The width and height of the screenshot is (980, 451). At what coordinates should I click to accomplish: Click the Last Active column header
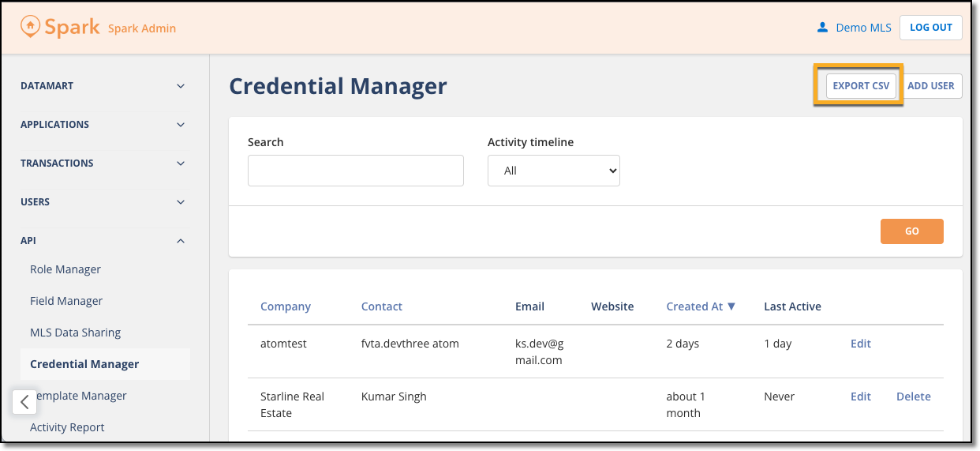(792, 306)
